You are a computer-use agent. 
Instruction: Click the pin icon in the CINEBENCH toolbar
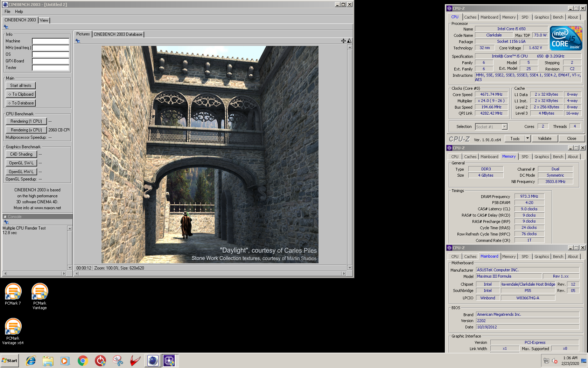coord(6,27)
